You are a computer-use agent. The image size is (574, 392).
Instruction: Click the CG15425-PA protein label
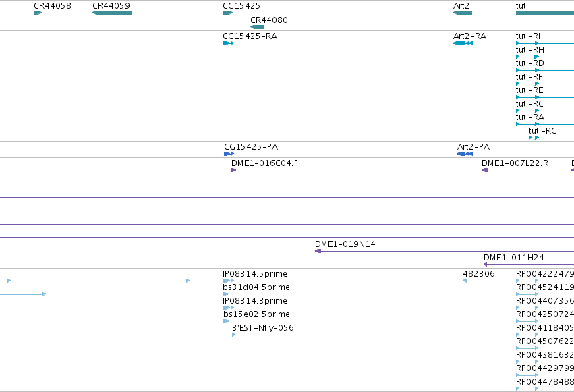pos(251,147)
